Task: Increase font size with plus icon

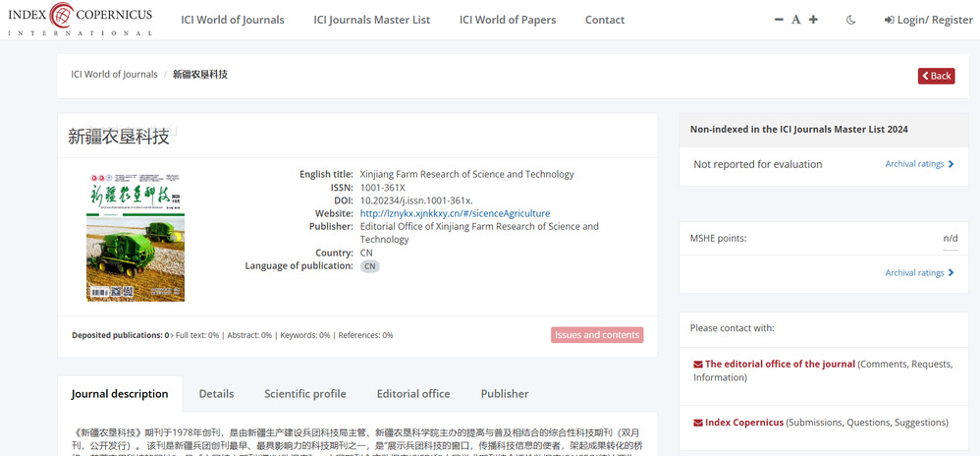Action: coord(813,20)
